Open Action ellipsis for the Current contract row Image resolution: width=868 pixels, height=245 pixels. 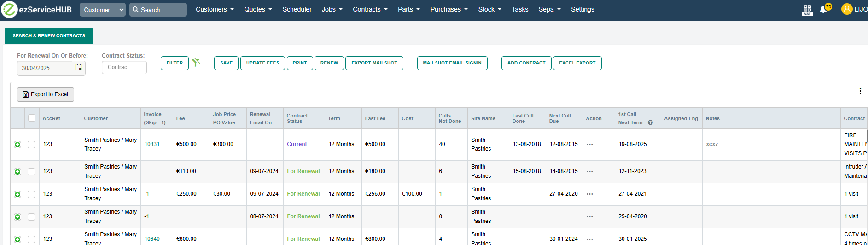(590, 144)
